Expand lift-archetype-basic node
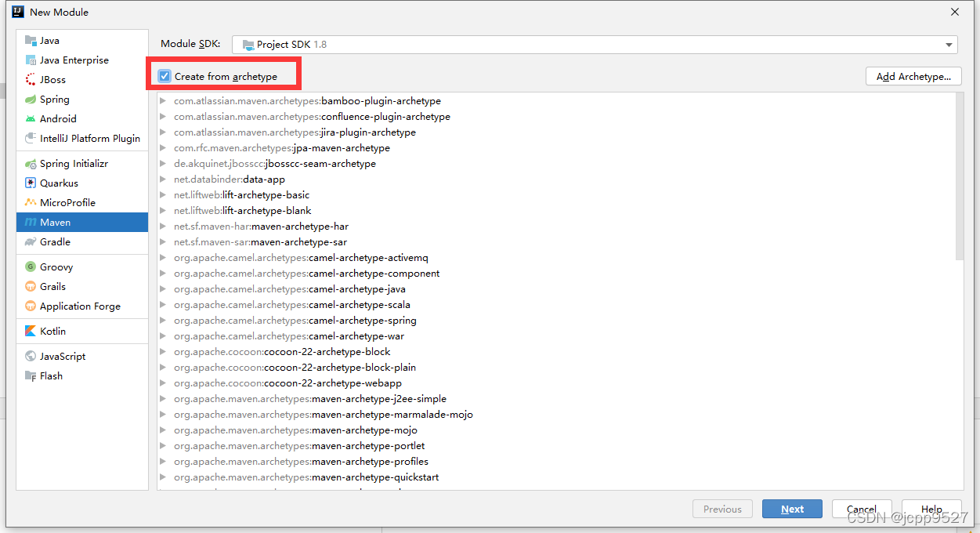The image size is (980, 533). pyautogui.click(x=163, y=195)
